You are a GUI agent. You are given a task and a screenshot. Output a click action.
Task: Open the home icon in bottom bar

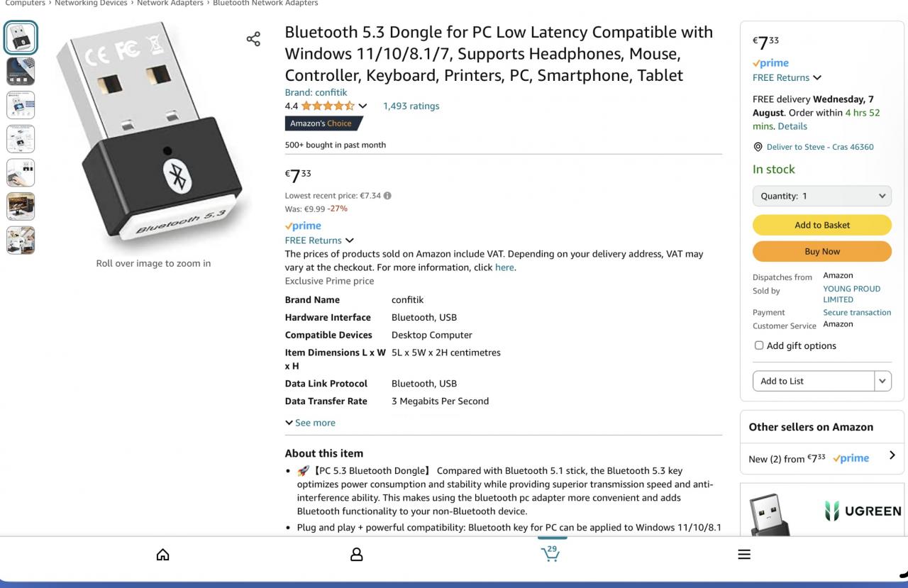tap(162, 554)
